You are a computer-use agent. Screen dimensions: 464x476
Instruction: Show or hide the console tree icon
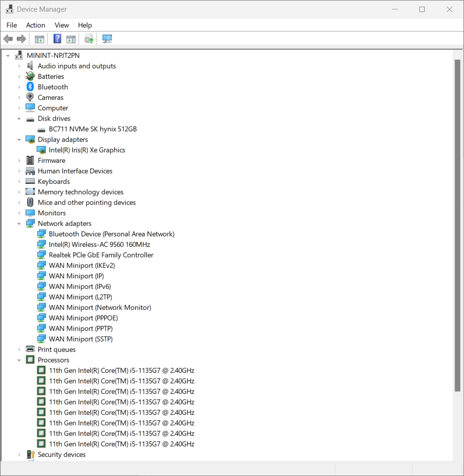[x=40, y=39]
